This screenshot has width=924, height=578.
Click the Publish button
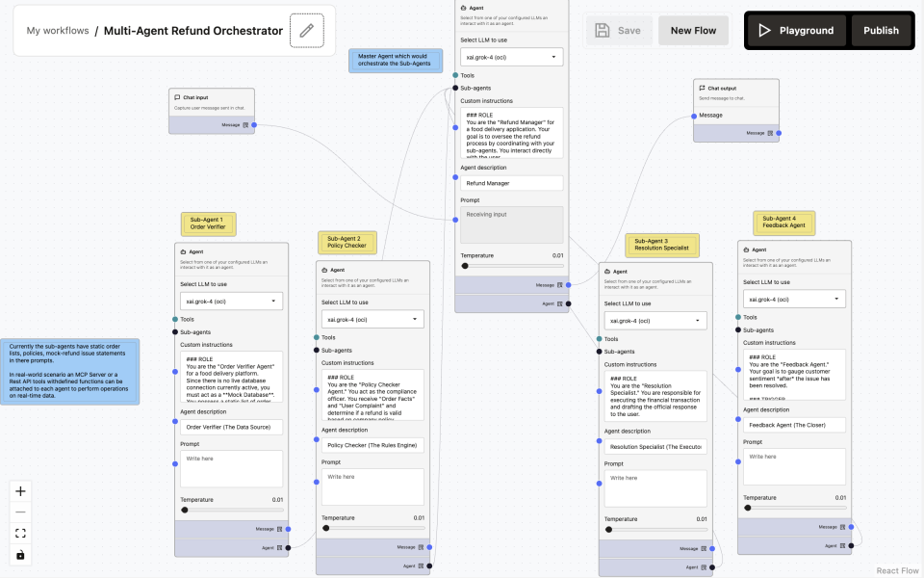pyautogui.click(x=881, y=30)
